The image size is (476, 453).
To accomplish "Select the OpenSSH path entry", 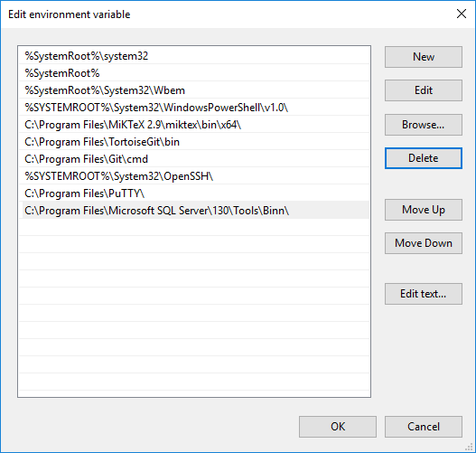I will [194, 176].
